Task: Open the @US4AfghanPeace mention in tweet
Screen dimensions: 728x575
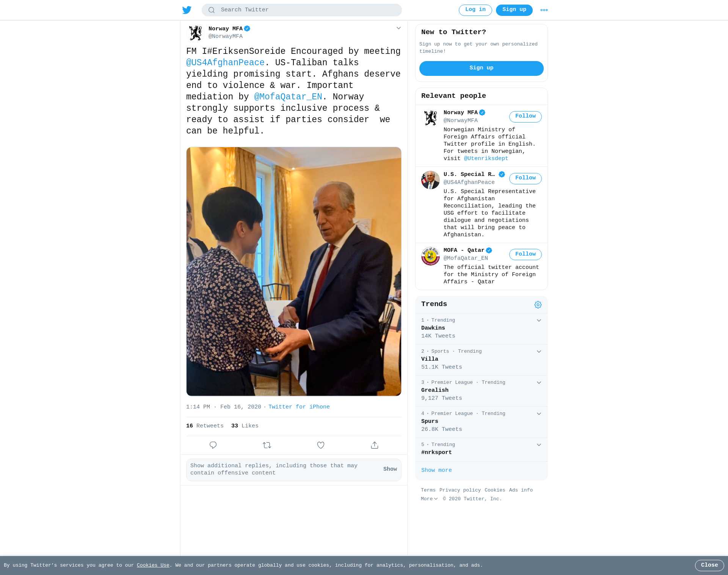Action: [x=225, y=63]
